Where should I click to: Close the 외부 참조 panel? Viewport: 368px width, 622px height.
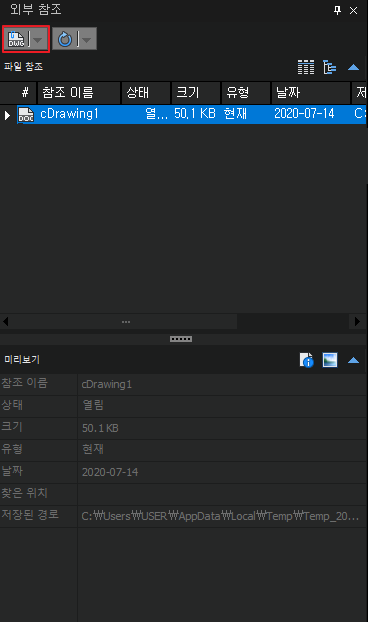point(353,11)
